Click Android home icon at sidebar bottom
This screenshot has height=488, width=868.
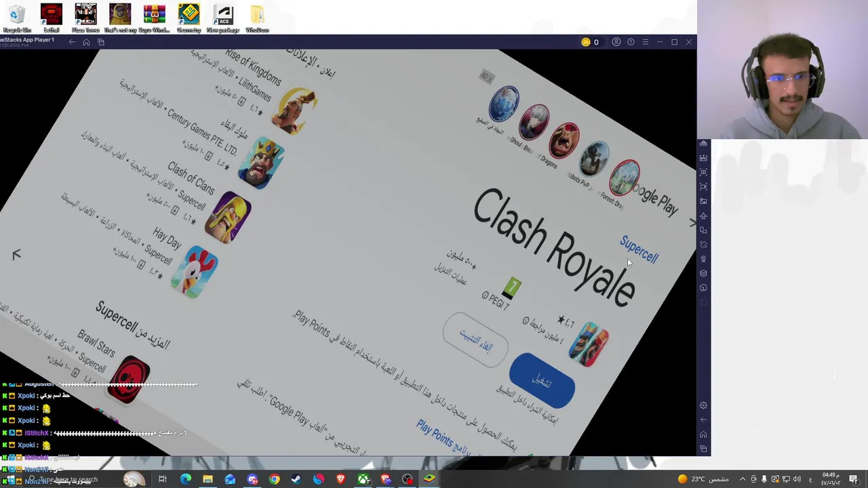click(703, 434)
